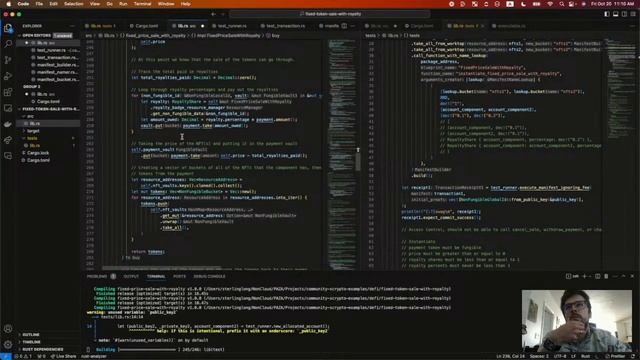
Task: Go back with navigation arrow
Action: (213, 14)
